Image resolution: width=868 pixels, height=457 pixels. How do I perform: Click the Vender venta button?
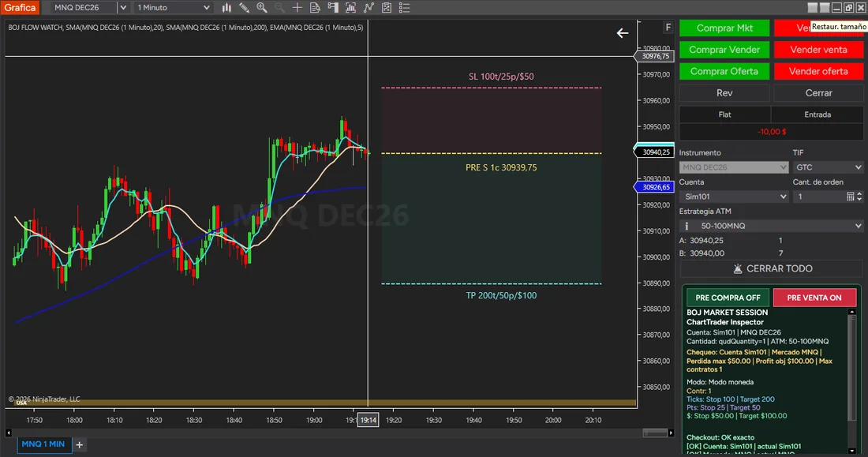click(x=818, y=49)
